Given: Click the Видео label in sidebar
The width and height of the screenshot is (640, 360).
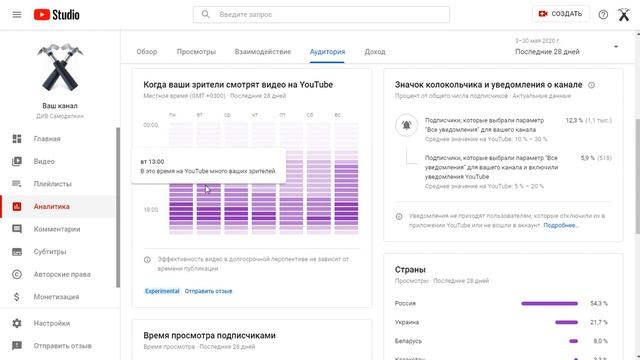Looking at the screenshot, I should [44, 161].
